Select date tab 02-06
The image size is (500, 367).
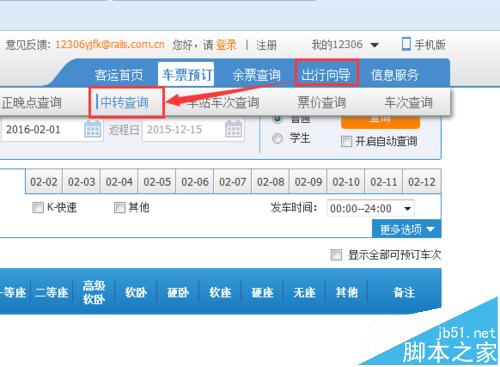click(x=195, y=182)
